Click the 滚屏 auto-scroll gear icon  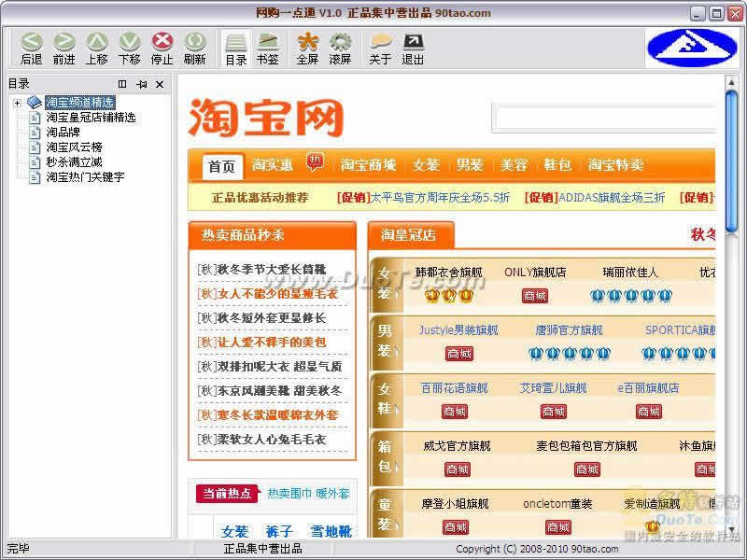pos(340,49)
